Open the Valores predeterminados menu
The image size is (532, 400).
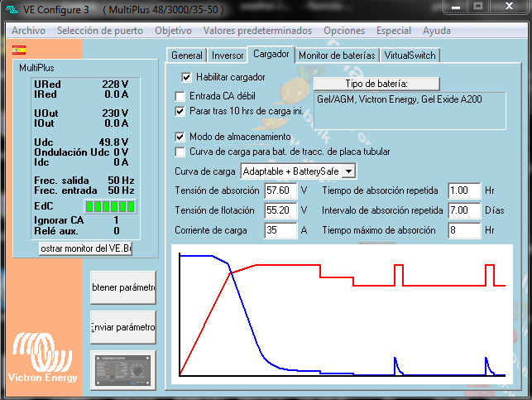click(x=257, y=31)
